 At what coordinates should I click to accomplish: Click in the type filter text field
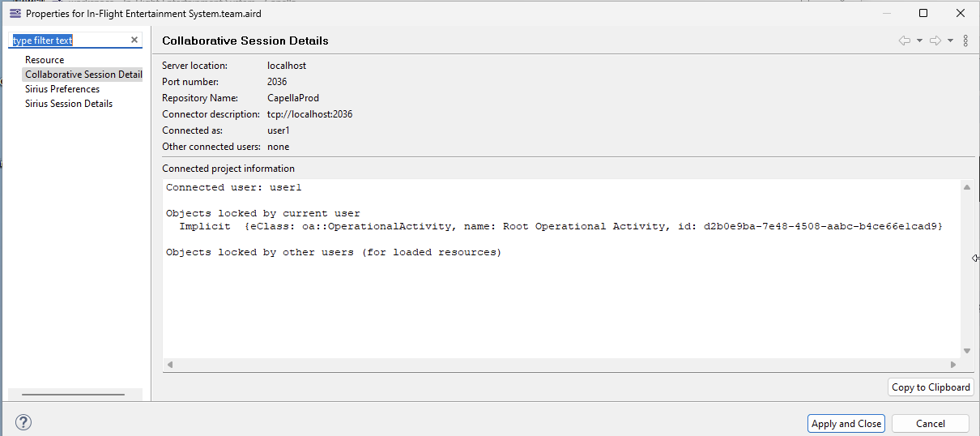(69, 40)
